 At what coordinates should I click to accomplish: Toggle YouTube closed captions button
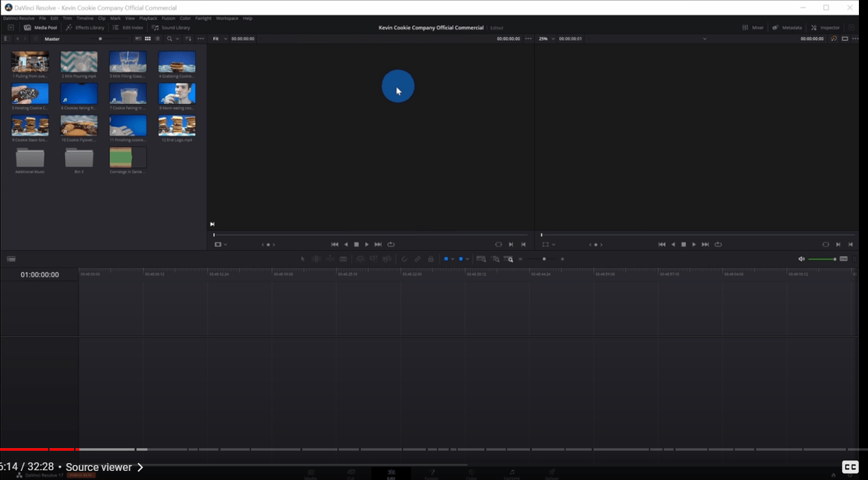pyautogui.click(x=850, y=467)
